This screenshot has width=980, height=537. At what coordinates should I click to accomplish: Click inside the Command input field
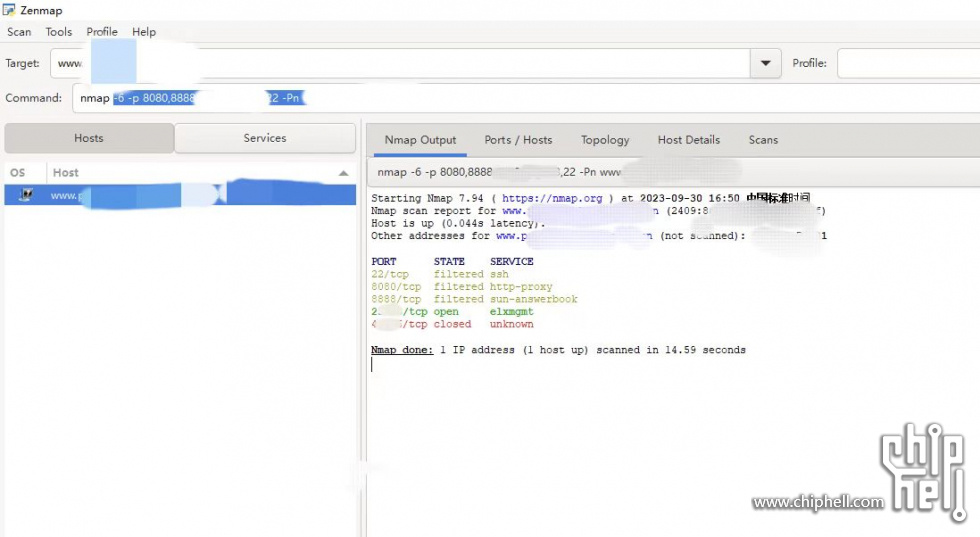click(x=526, y=98)
